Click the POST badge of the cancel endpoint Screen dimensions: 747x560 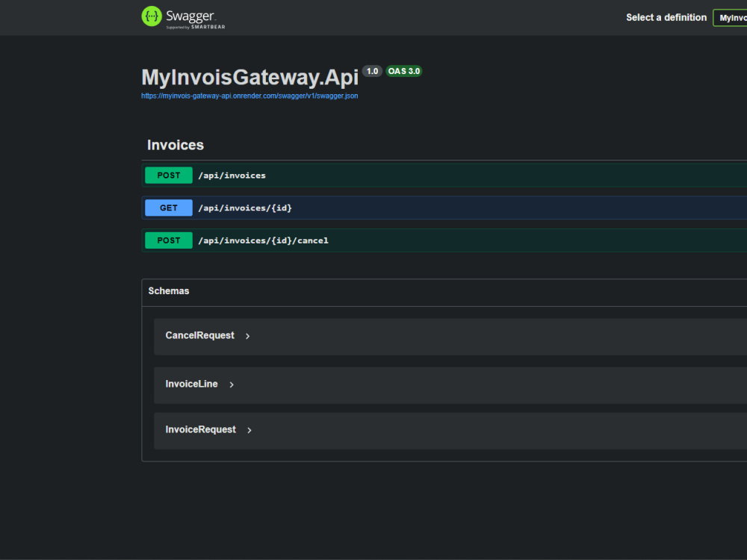(169, 240)
